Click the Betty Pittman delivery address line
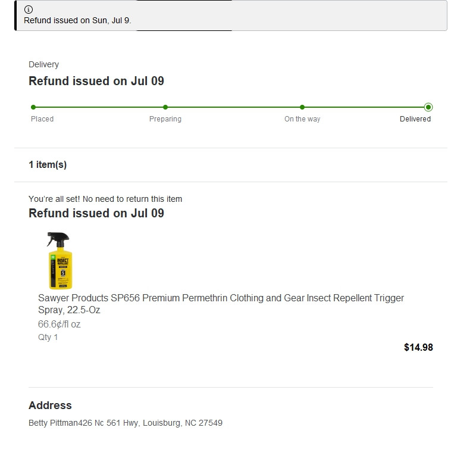476x468 pixels. click(x=126, y=423)
